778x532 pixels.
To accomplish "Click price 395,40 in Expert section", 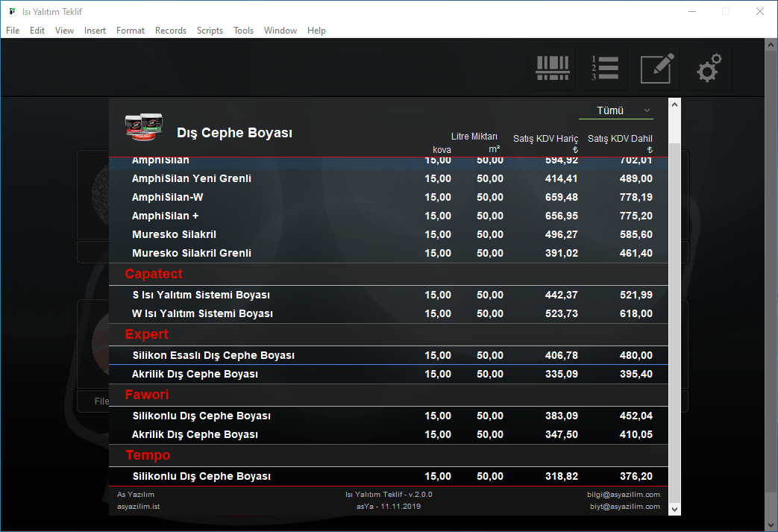I will tap(636, 374).
